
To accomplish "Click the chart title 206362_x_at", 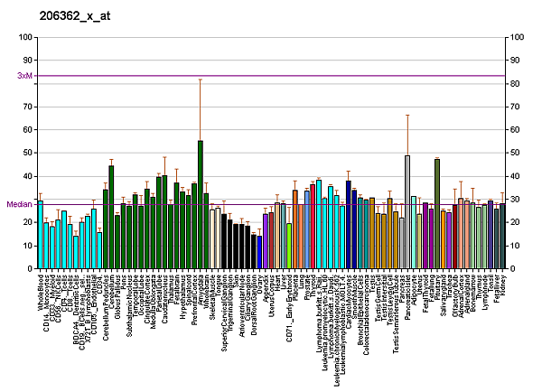I will pos(75,16).
